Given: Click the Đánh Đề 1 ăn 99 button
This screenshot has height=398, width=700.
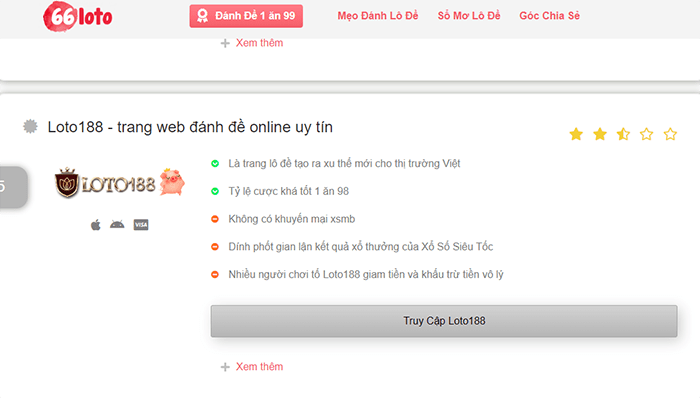Looking at the screenshot, I should [x=246, y=16].
